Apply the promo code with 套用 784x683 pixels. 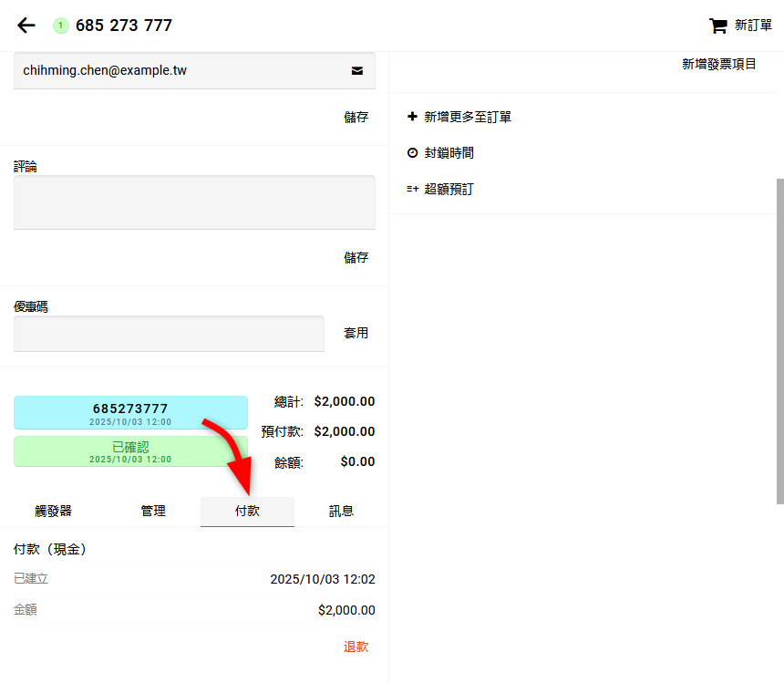pos(356,333)
